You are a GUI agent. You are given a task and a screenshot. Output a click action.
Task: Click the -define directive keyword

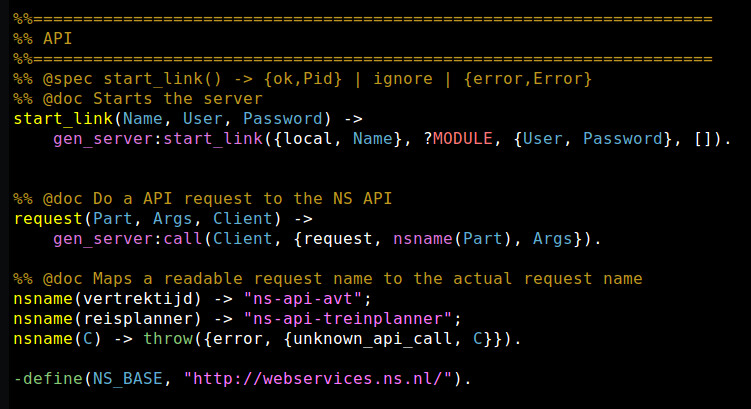(x=47, y=379)
